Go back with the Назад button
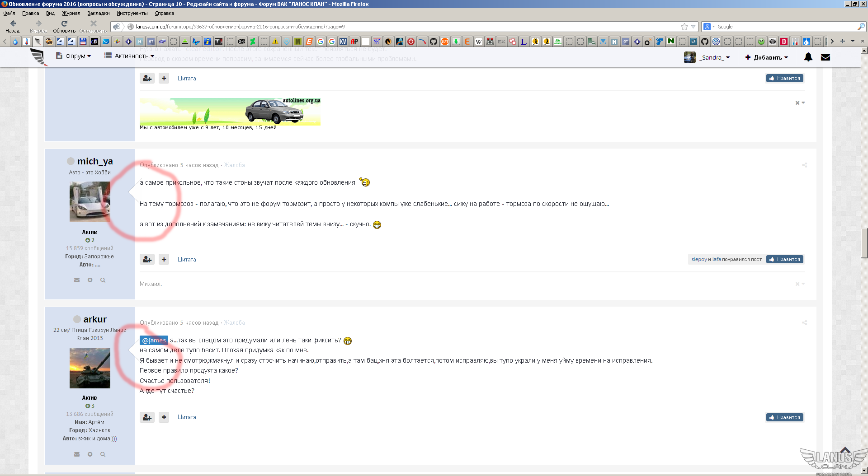 point(13,26)
